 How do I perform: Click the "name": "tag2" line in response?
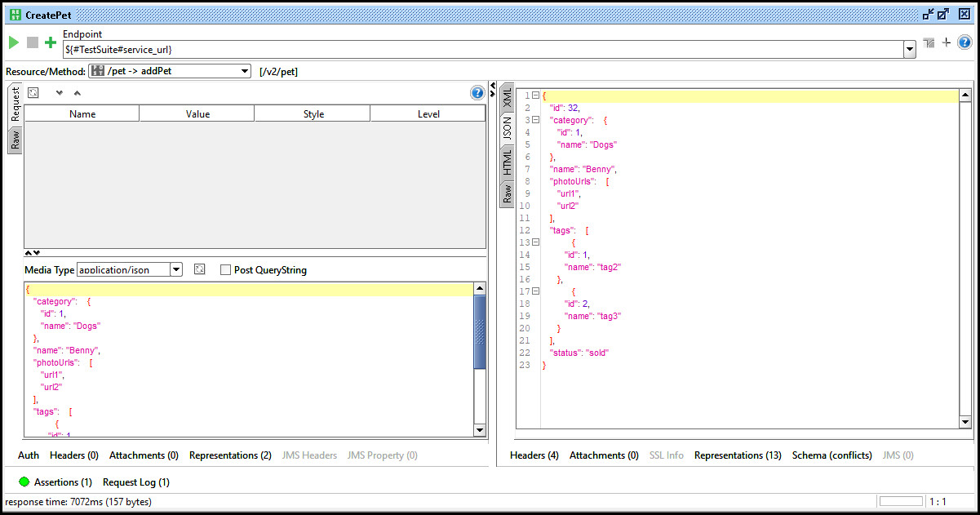(593, 267)
